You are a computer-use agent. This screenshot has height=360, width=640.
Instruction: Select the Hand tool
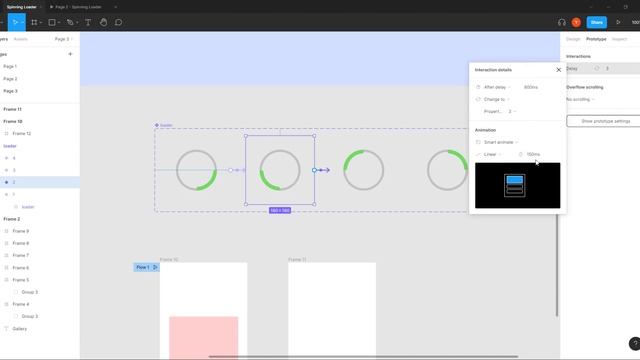click(103, 22)
